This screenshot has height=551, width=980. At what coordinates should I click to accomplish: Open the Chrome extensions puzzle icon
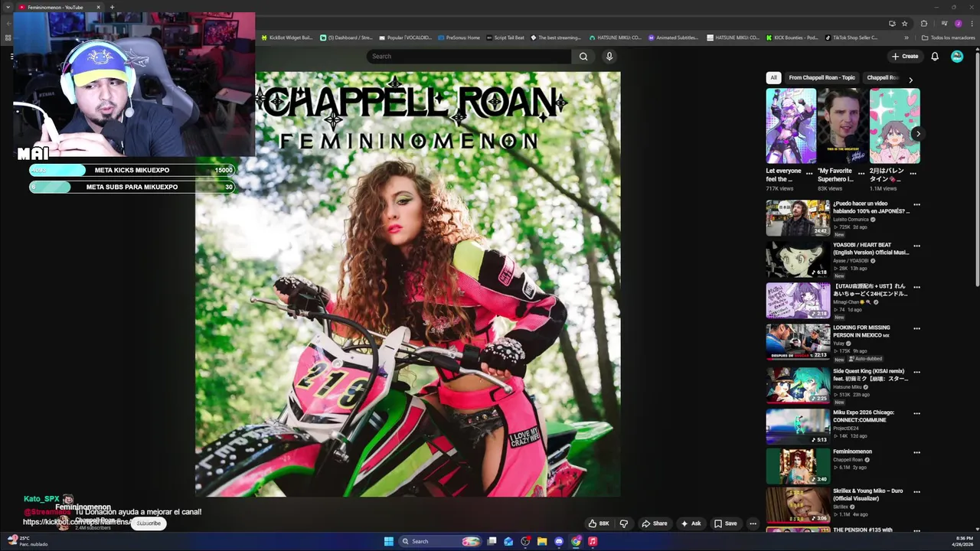[x=924, y=23]
